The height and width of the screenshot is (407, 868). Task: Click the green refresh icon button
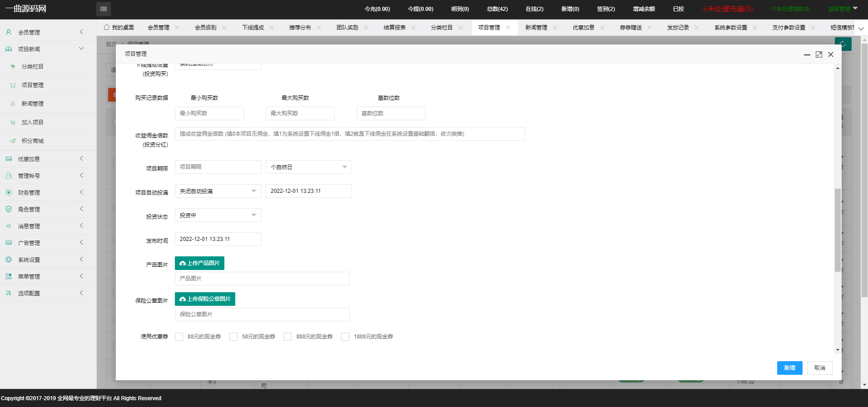(x=843, y=44)
